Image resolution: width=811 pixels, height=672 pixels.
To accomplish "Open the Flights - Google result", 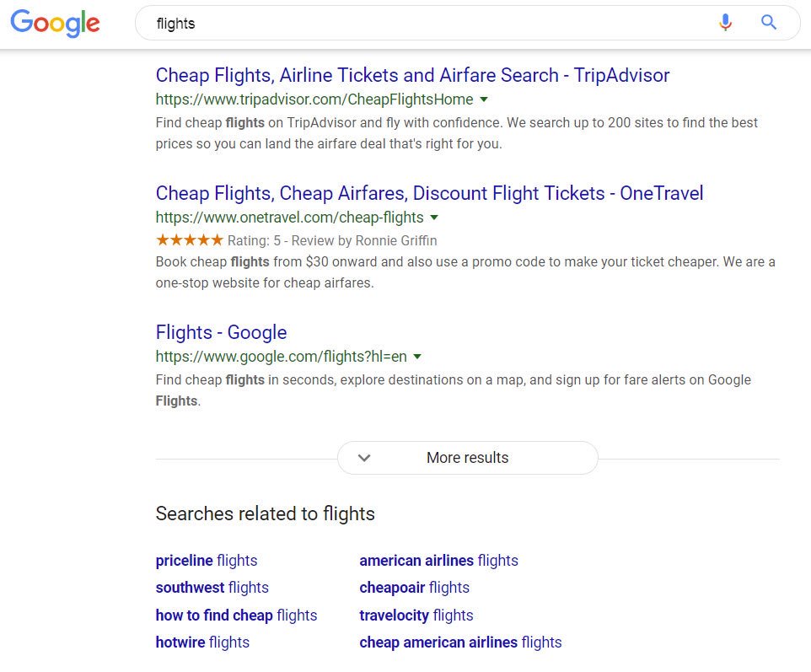I will 221,332.
